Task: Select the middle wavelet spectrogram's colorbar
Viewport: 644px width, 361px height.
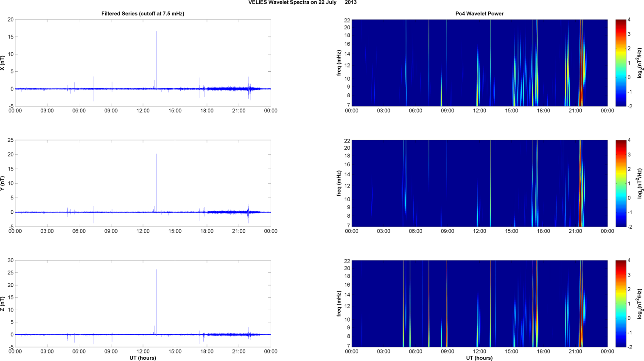Action: [620, 183]
